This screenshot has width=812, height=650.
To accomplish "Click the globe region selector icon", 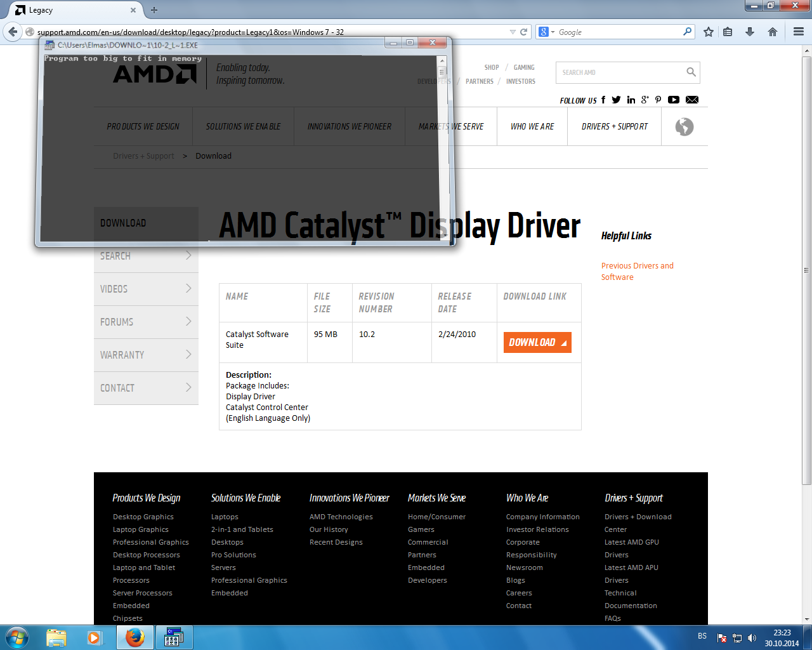I will coord(684,126).
